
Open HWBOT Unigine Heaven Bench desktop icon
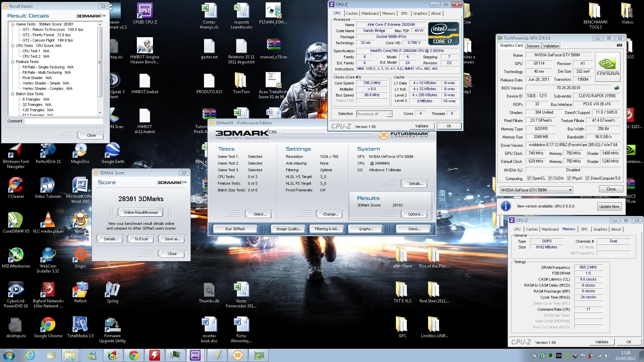145,50
